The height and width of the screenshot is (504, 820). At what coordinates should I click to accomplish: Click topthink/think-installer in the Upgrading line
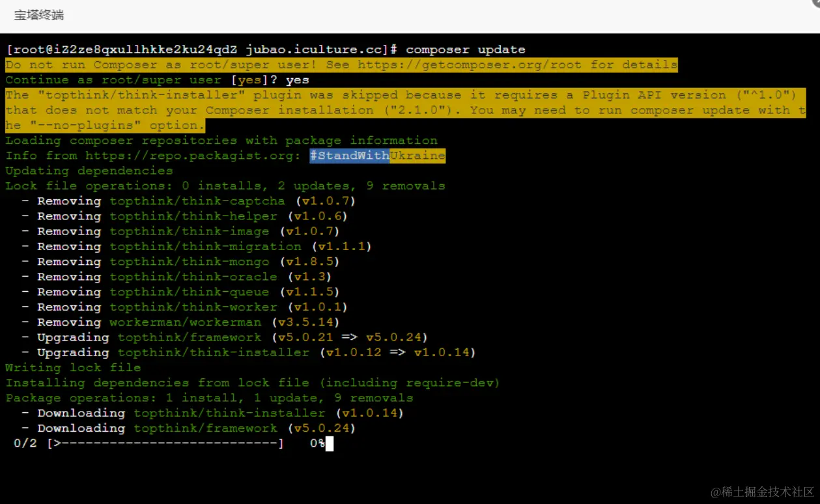214,352
